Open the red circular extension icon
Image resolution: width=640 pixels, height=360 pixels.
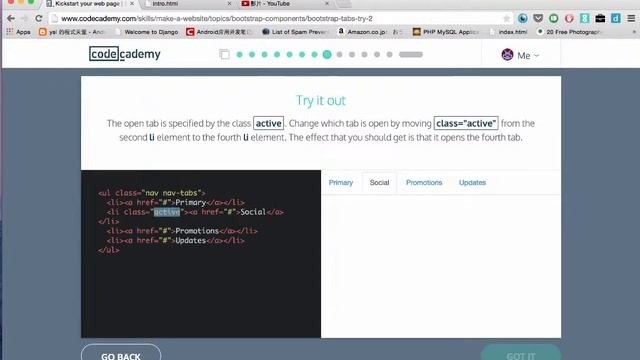click(x=569, y=18)
